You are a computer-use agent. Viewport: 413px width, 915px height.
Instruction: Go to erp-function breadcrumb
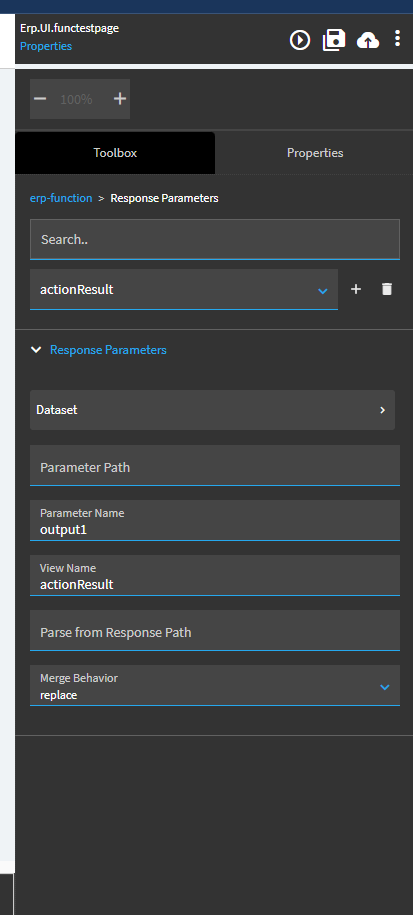pyautogui.click(x=61, y=198)
